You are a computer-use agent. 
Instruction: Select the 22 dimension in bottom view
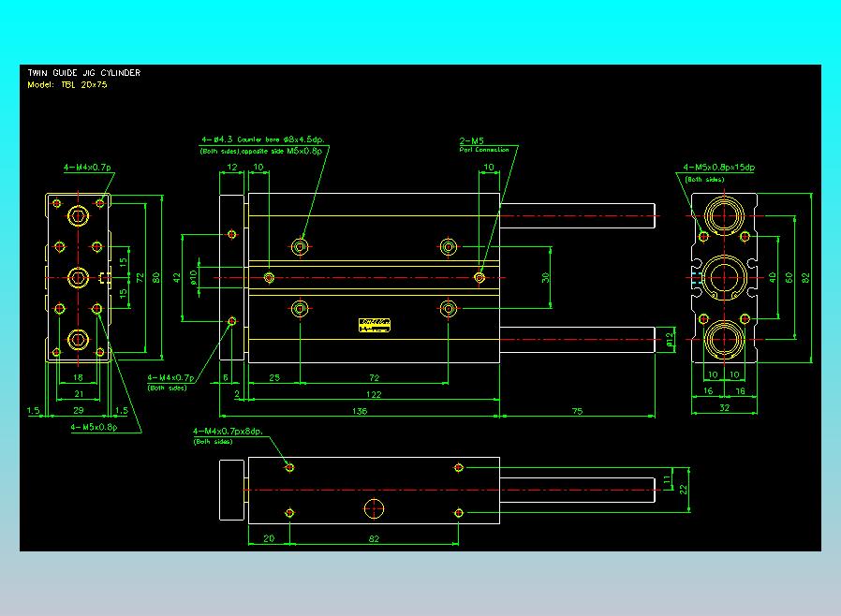click(684, 490)
